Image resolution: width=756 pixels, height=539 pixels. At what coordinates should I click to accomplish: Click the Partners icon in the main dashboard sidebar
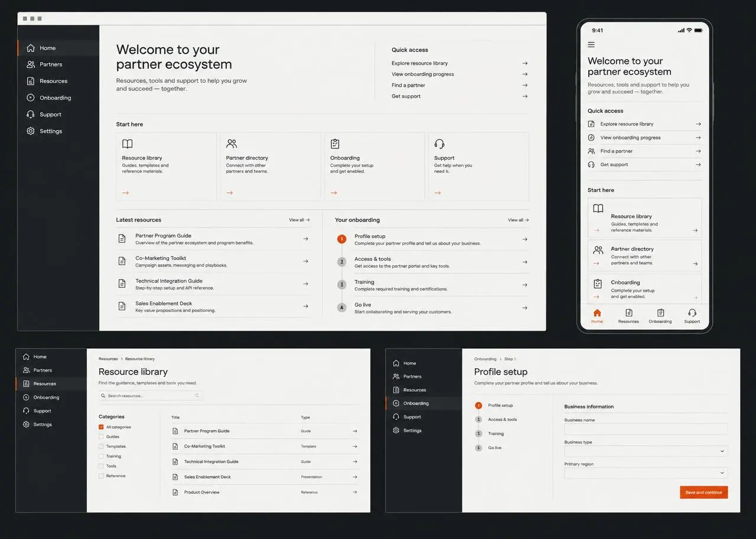[x=31, y=64]
